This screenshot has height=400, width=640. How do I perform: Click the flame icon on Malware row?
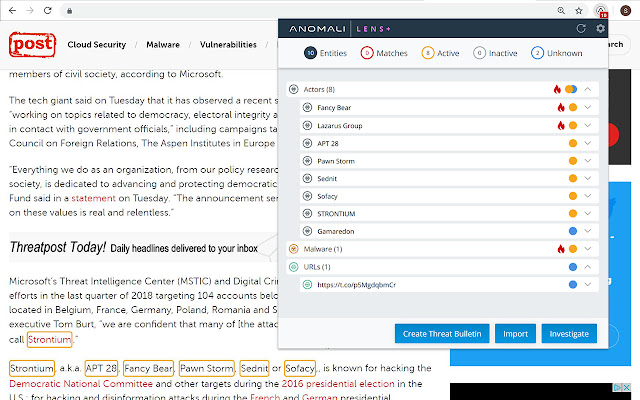[561, 249]
